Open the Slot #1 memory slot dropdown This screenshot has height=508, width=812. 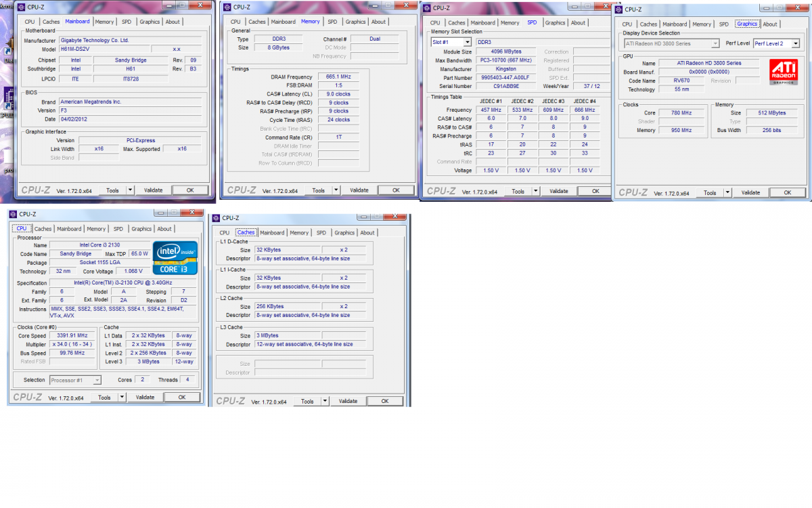(x=468, y=42)
